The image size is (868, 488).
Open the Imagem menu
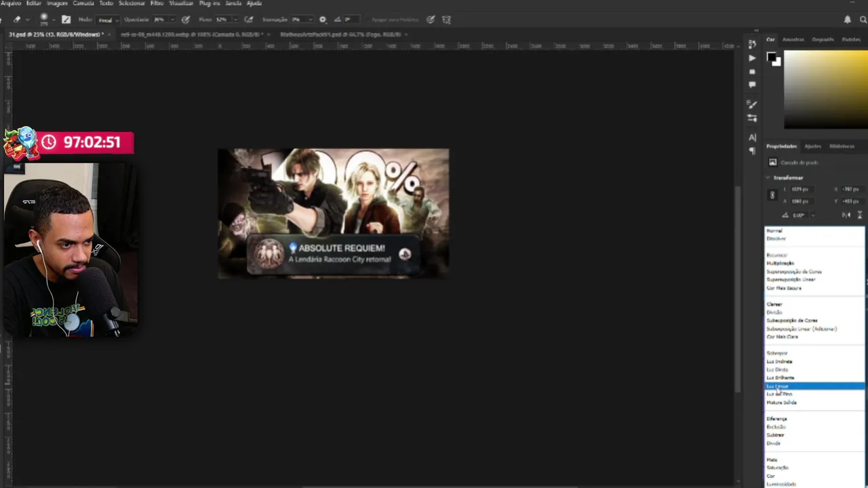click(x=58, y=3)
